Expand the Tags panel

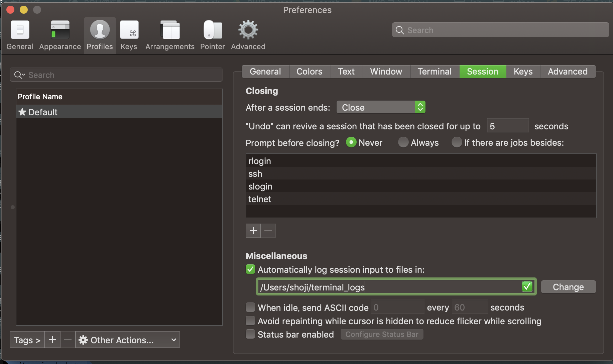pos(27,340)
